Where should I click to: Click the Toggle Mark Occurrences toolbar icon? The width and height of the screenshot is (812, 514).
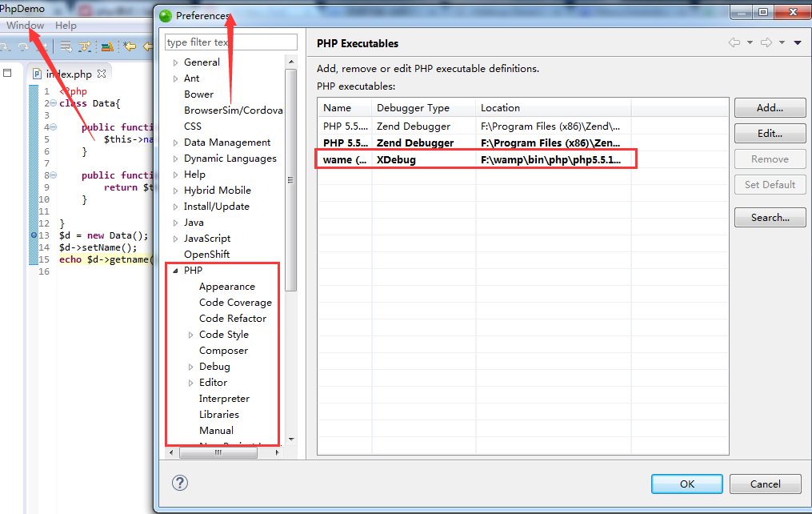(x=106, y=46)
